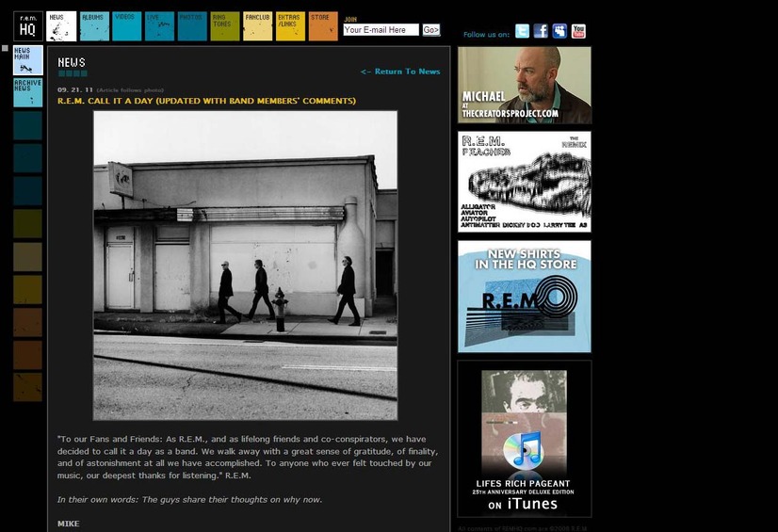Open the Lifes Rich Pageant iTunes banner
The width and height of the screenshot is (778, 532).
coord(525,439)
